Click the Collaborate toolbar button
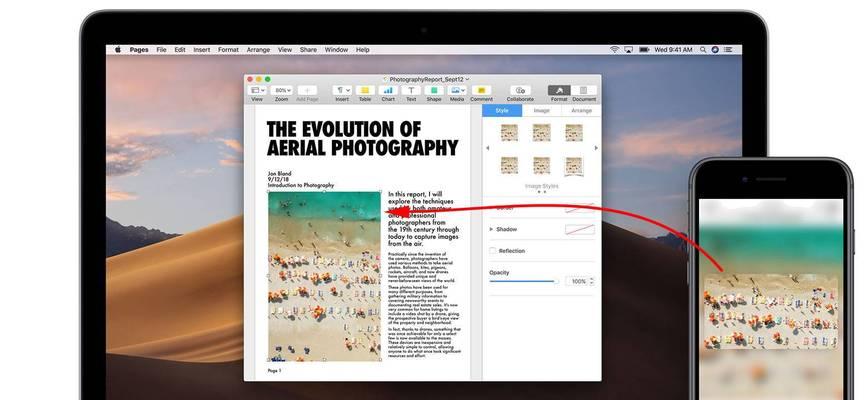 click(520, 90)
